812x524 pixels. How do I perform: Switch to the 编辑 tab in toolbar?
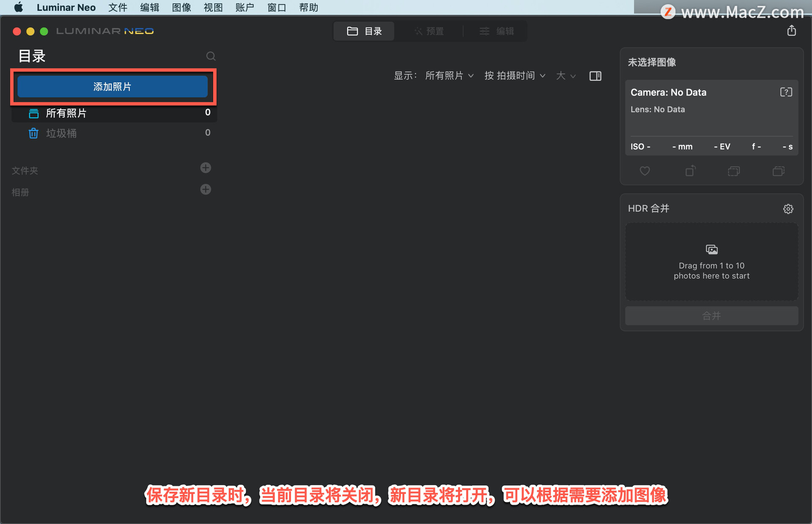(x=497, y=31)
